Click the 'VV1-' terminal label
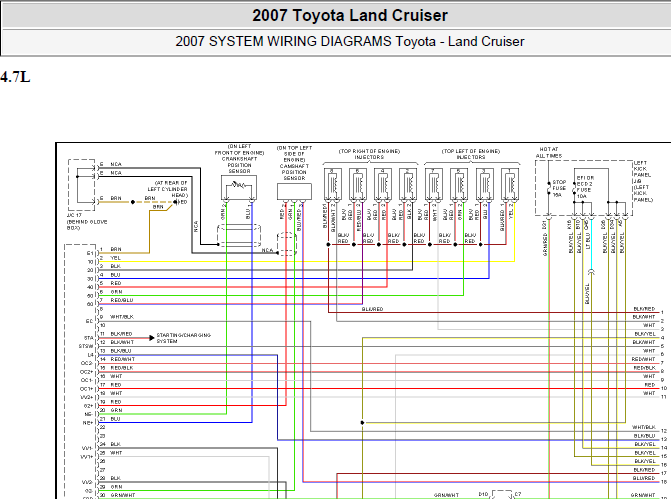Viewport: 671px width, 499px height. coord(87,449)
